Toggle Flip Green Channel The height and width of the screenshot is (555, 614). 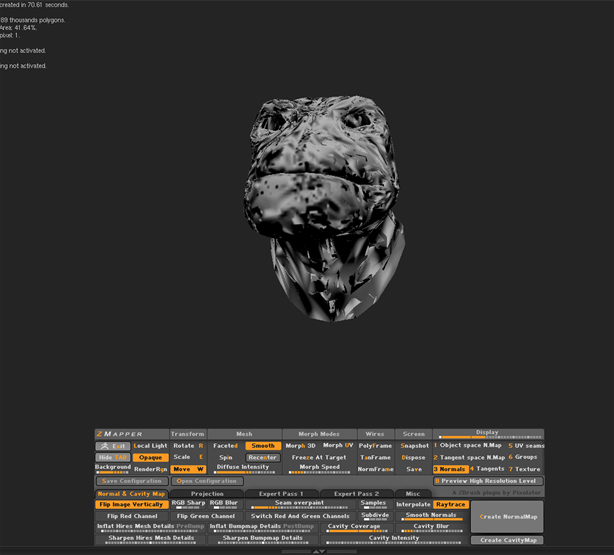click(x=206, y=516)
